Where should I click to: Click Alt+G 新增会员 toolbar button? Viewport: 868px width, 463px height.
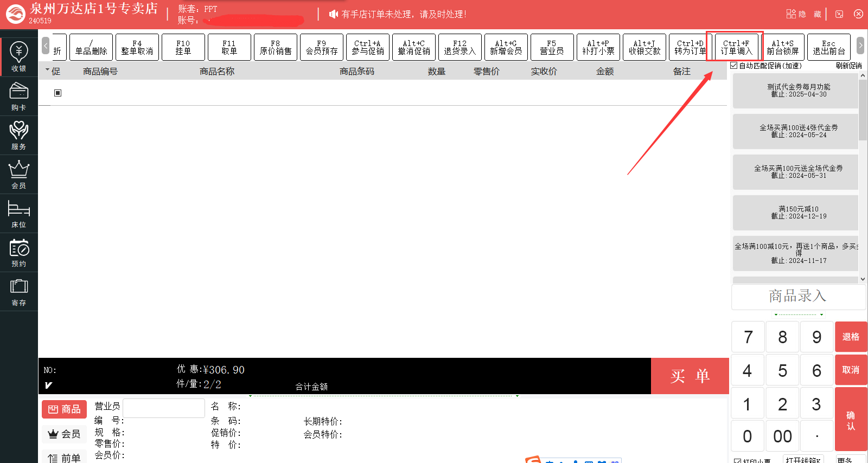(x=506, y=47)
